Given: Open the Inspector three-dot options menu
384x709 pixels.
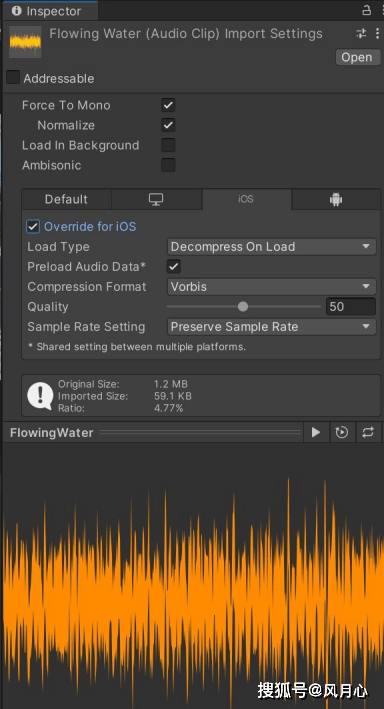Looking at the screenshot, I should (377, 33).
